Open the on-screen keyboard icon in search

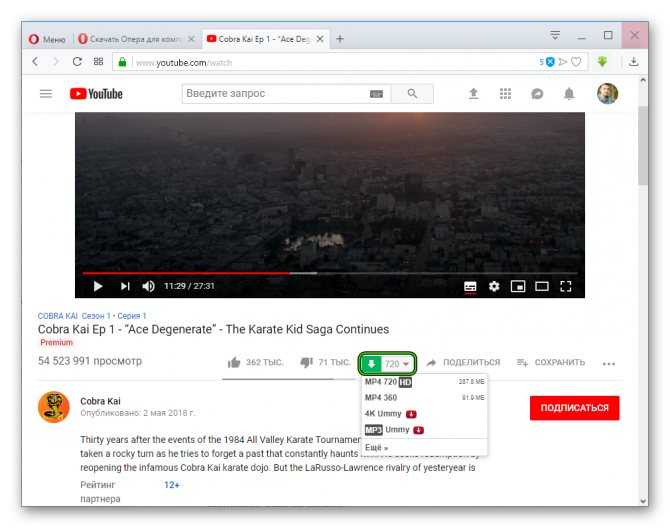(x=376, y=94)
